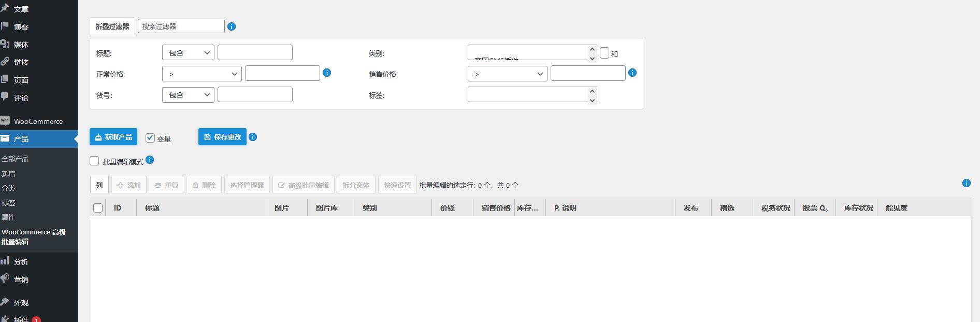Open 标签 submenu item in sidebar
This screenshot has width=980, height=322.
coord(8,203)
